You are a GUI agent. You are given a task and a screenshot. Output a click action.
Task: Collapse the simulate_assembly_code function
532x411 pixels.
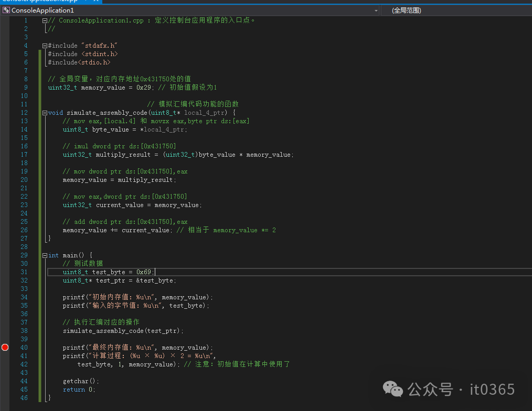click(x=45, y=113)
